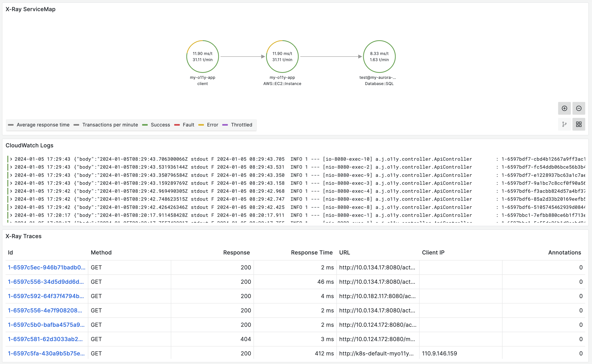Sort traces by Response Time column
The image size is (592, 364).
pyautogui.click(x=312, y=252)
